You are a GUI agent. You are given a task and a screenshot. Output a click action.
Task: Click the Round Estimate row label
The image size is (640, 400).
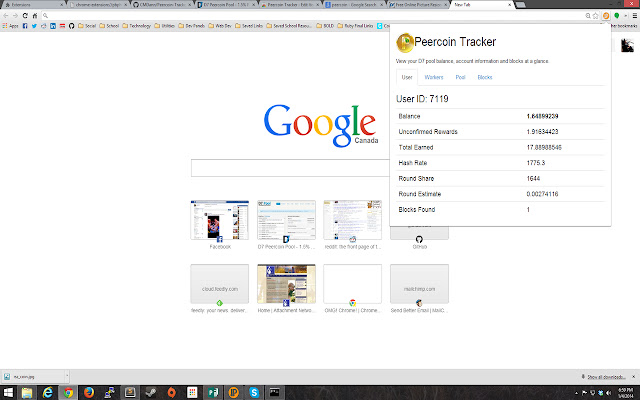(420, 194)
